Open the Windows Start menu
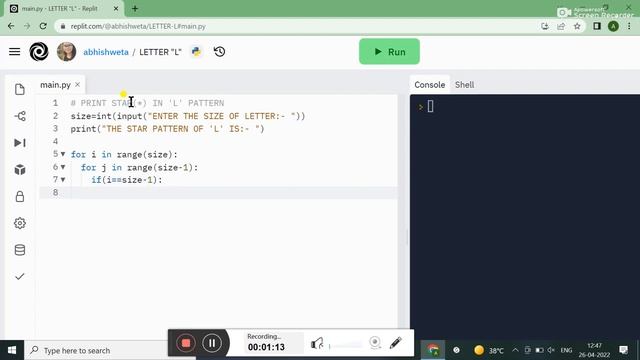 coord(12,350)
